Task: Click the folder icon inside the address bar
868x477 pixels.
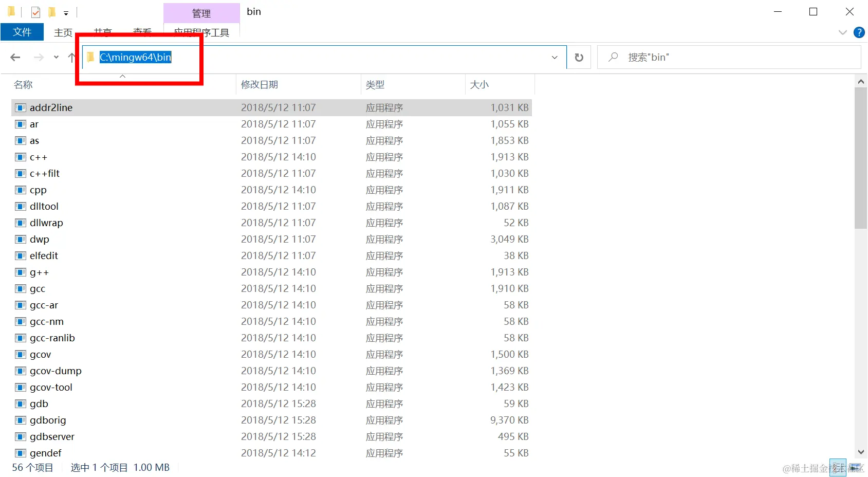Action: click(90, 57)
